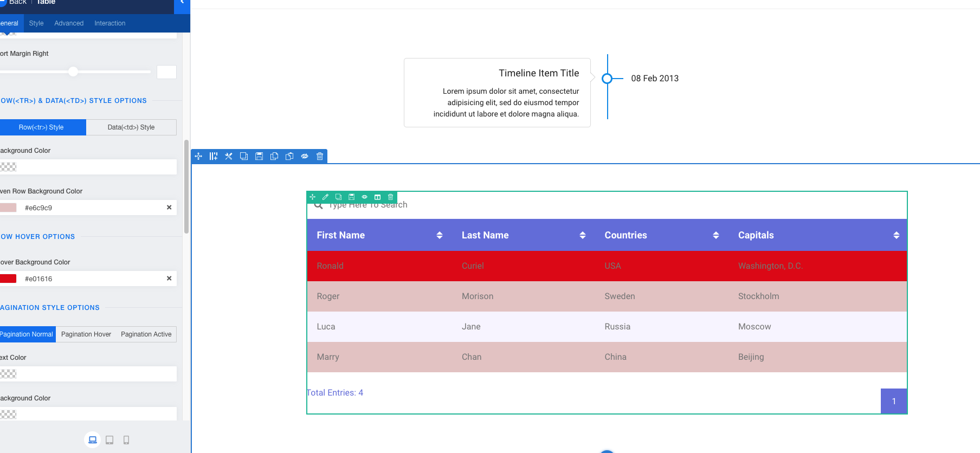Click the Hover Background Color red swatch
Viewport: 980px width, 453px height.
click(8, 279)
